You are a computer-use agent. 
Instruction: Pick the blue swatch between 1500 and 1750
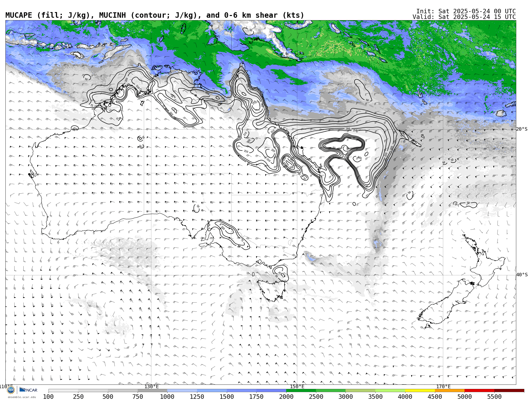click(242, 391)
